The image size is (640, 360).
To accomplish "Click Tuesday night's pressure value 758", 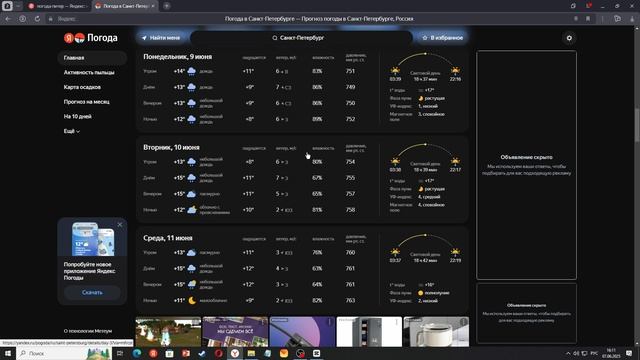I will [x=350, y=210].
